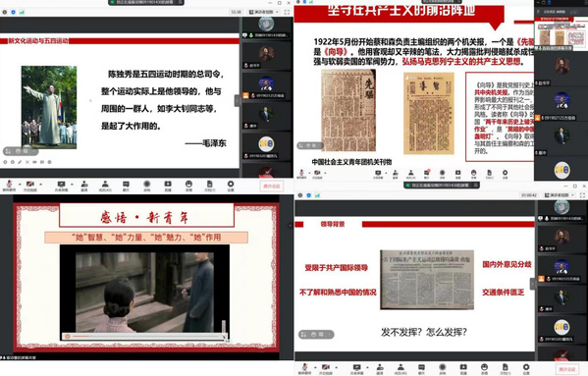Unmute the microphone in the 新文化运动 meeting toolbar
The width and height of the screenshot is (588, 376).
click(9, 185)
